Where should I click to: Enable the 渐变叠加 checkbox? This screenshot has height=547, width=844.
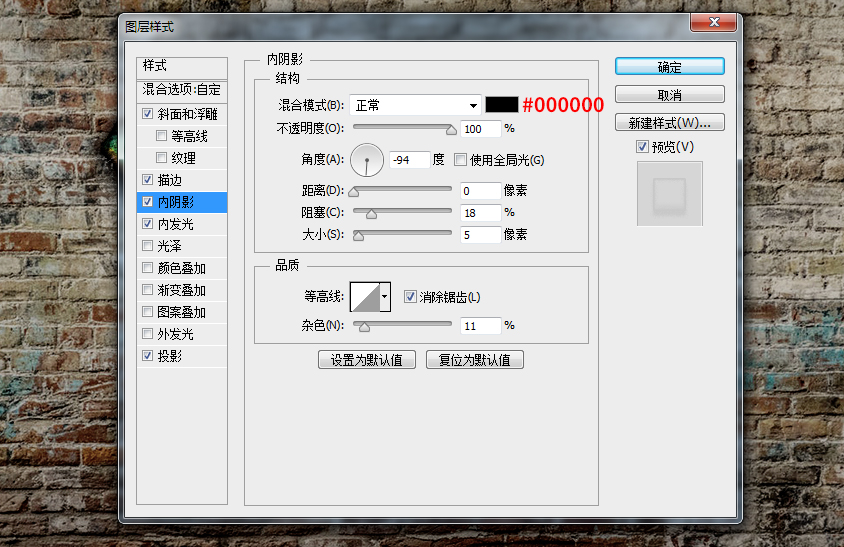click(147, 290)
